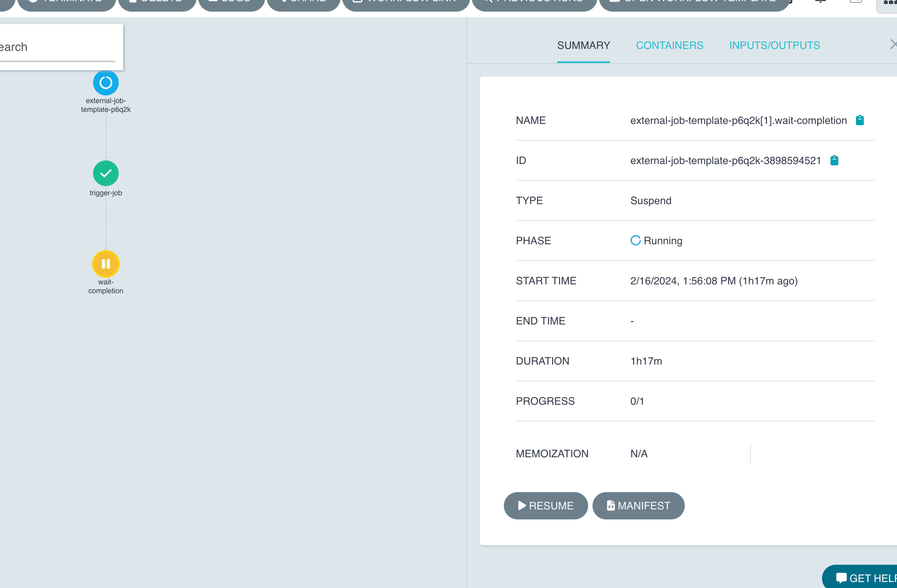Open the INPUTS/OUTPUTS tab
The width and height of the screenshot is (897, 588).
point(774,45)
